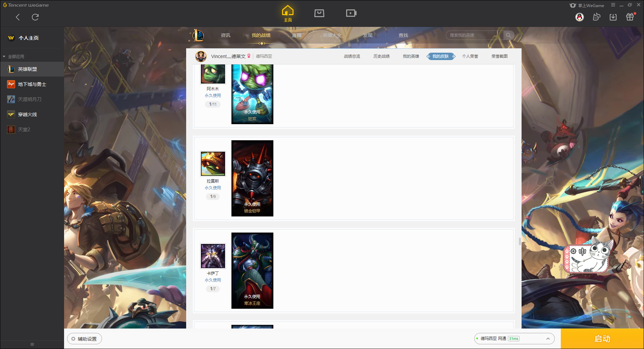The height and width of the screenshot is (349, 644).
Task: Open the download manager icon
Action: click(613, 17)
